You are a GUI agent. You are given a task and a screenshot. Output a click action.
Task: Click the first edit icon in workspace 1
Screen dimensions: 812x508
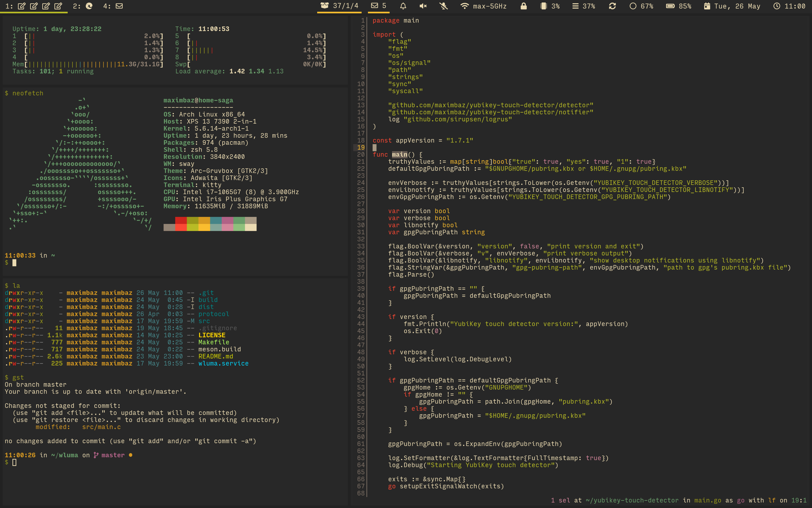coord(22,6)
